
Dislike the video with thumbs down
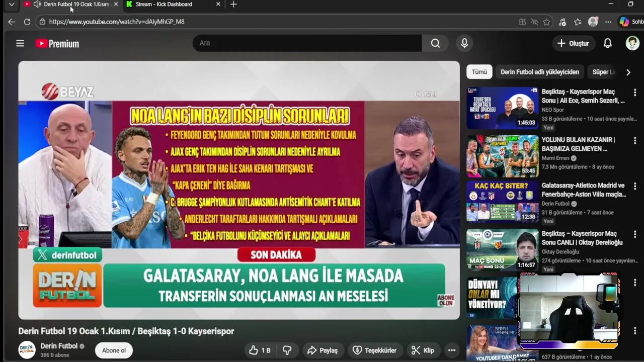point(287,350)
